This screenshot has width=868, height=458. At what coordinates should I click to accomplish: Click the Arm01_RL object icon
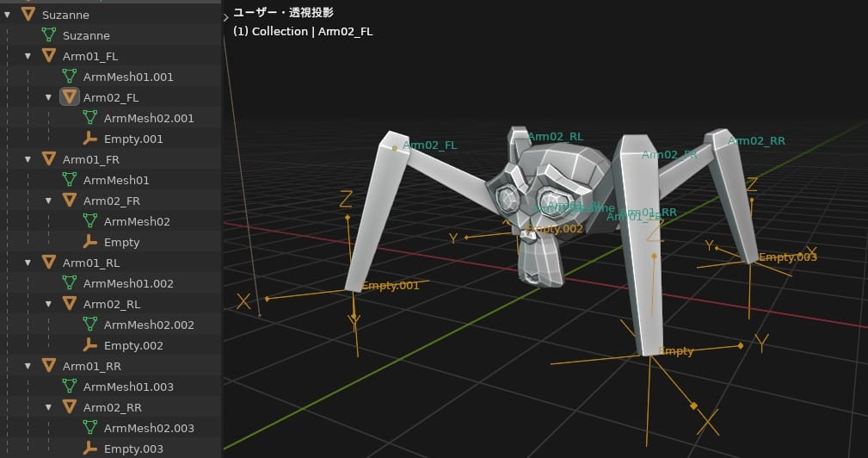49,262
